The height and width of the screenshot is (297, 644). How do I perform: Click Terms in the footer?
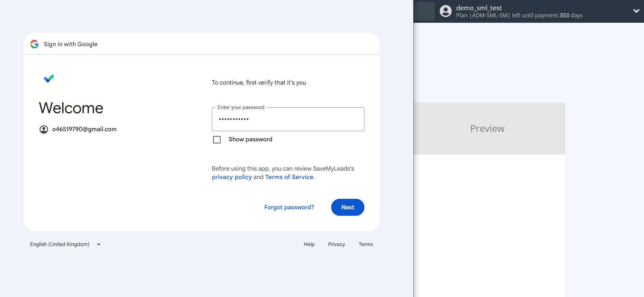point(365,244)
